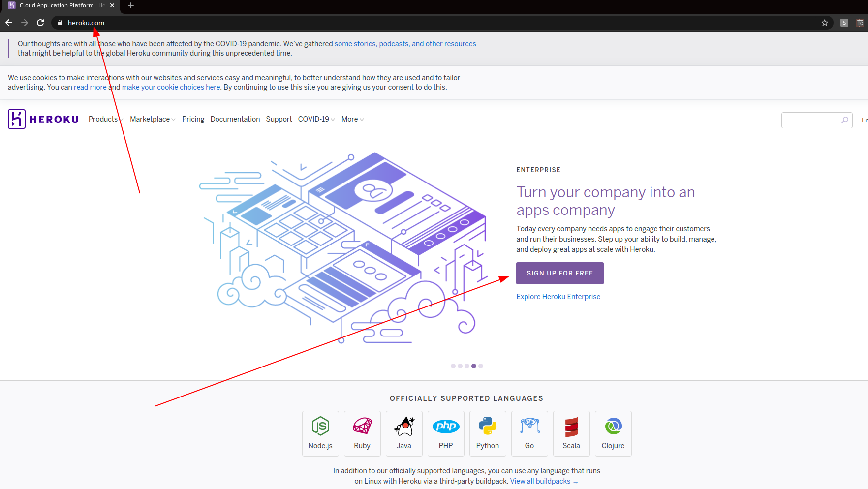Click the Go gopher icon
The height and width of the screenshot is (489, 868).
[529, 427]
